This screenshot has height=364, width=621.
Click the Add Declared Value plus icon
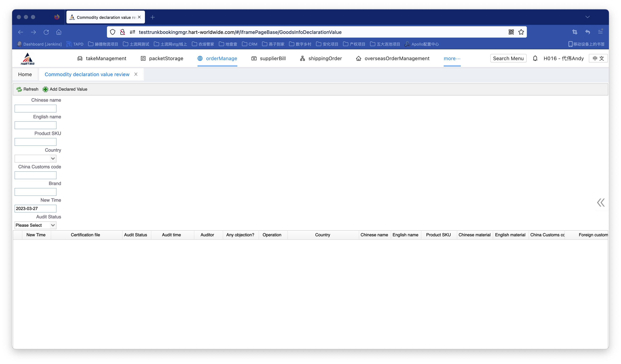pos(45,89)
